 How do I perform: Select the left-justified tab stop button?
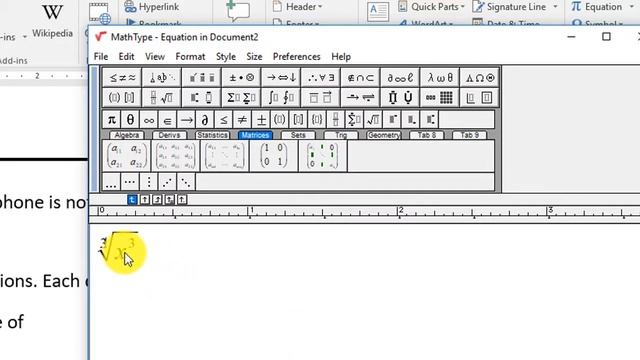[x=132, y=200]
